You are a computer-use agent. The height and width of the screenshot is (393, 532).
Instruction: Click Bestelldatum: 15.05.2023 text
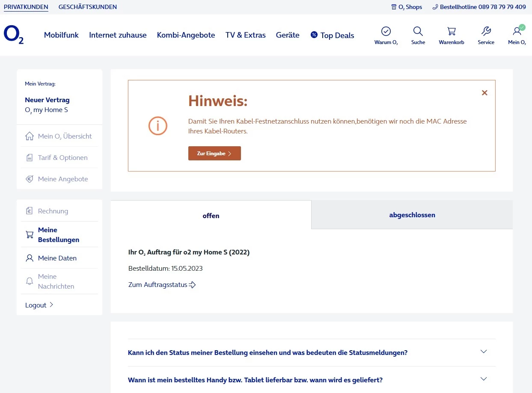click(166, 269)
